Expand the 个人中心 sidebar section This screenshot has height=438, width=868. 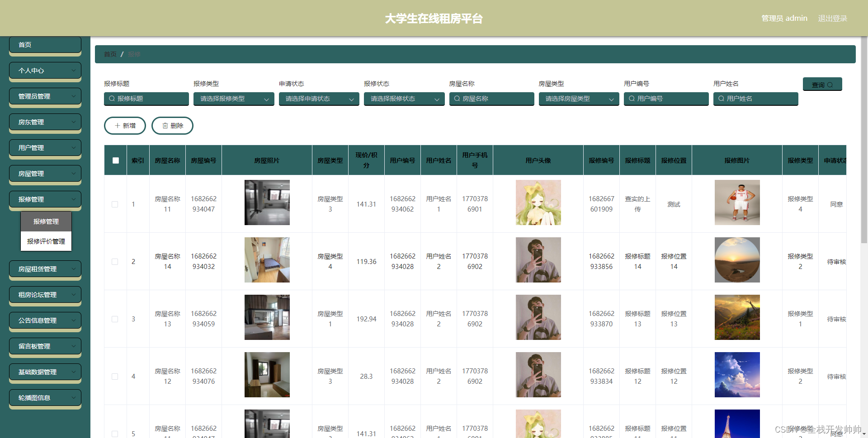coord(45,71)
